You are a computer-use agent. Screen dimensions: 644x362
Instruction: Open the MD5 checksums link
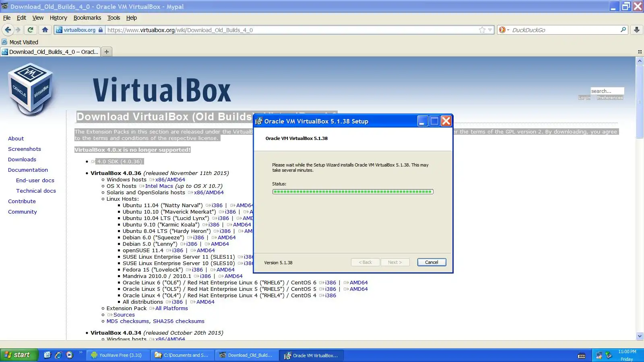[128, 321]
